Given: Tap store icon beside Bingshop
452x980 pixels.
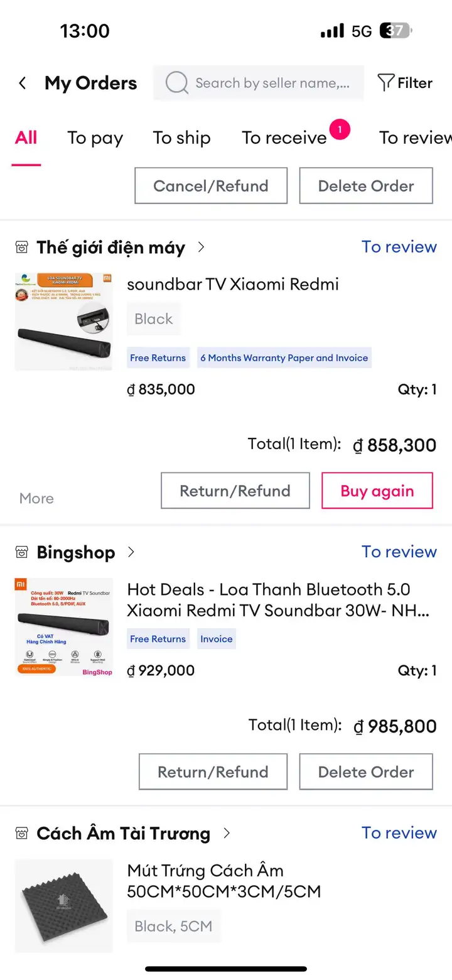Looking at the screenshot, I should [x=22, y=553].
